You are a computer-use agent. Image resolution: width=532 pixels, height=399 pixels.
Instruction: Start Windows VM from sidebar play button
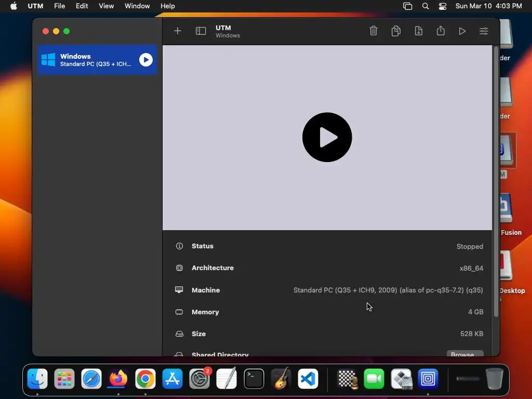point(146,60)
